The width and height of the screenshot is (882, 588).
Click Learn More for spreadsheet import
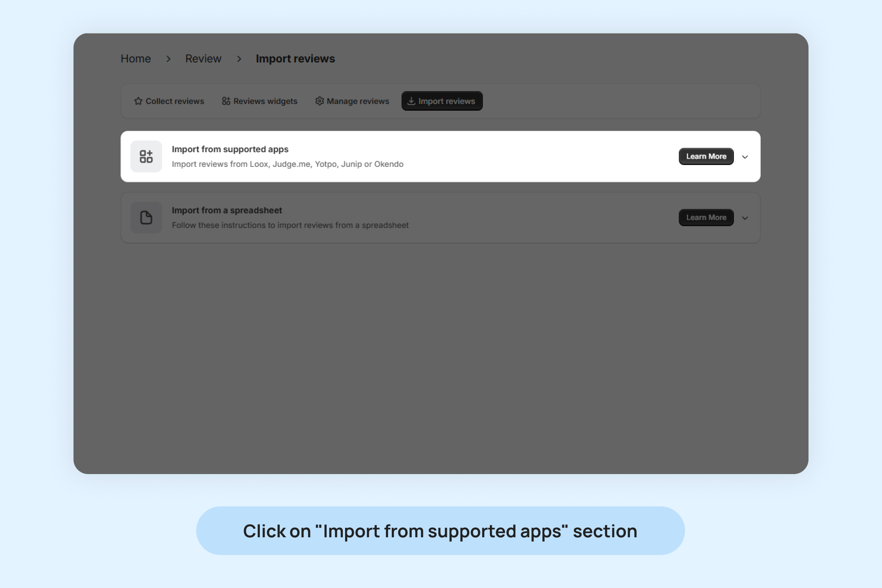(x=706, y=218)
